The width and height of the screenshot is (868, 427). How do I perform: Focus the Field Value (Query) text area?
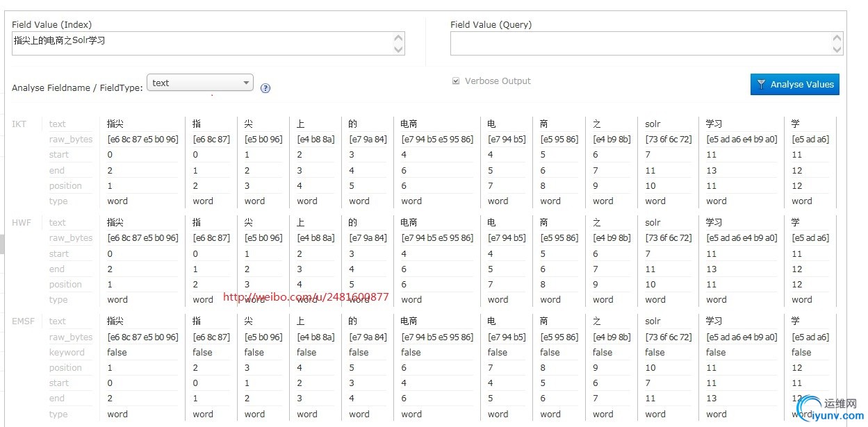click(639, 44)
